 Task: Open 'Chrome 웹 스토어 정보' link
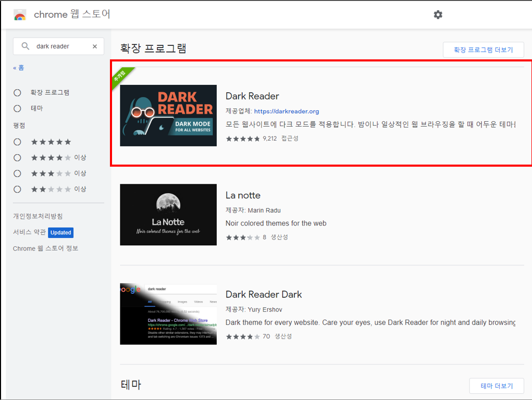(x=45, y=248)
